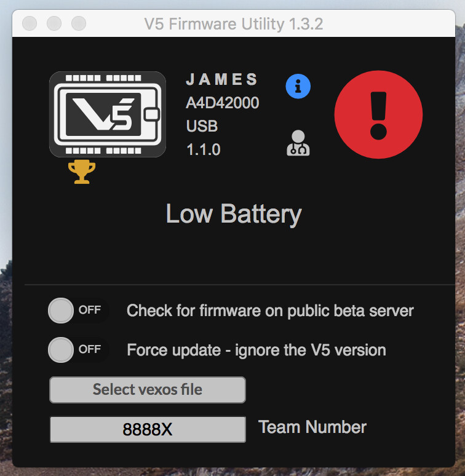This screenshot has height=476, width=465.
Task: Click the gold trophy icon
Action: click(81, 172)
